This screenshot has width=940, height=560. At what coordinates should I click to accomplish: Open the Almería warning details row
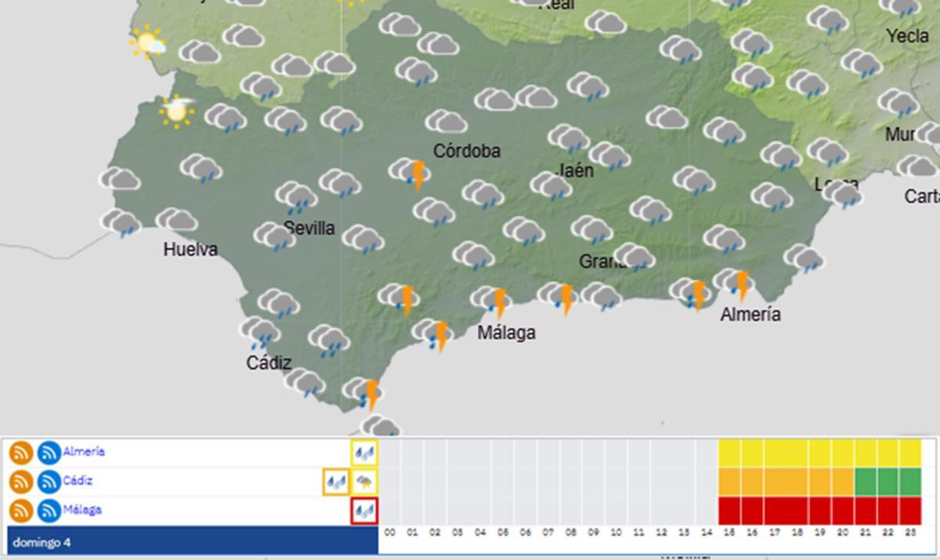click(86, 453)
